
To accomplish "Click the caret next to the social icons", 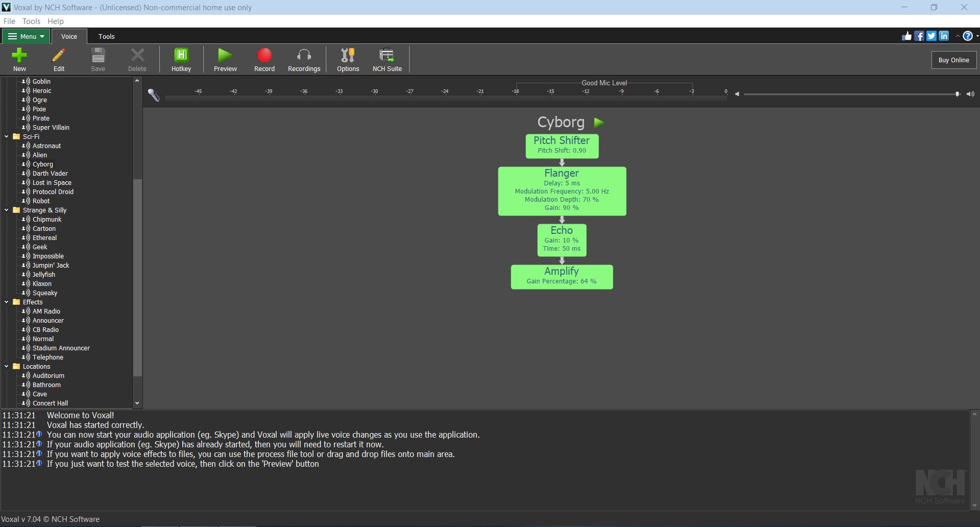I will coord(957,36).
